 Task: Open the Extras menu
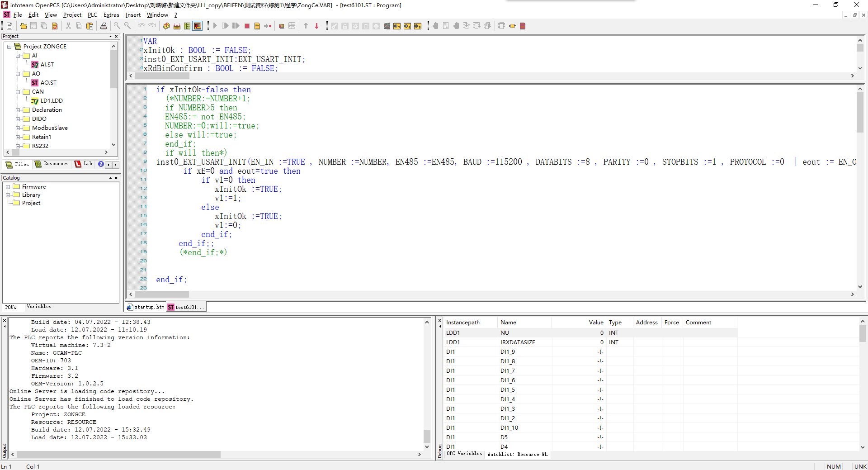pyautogui.click(x=111, y=15)
